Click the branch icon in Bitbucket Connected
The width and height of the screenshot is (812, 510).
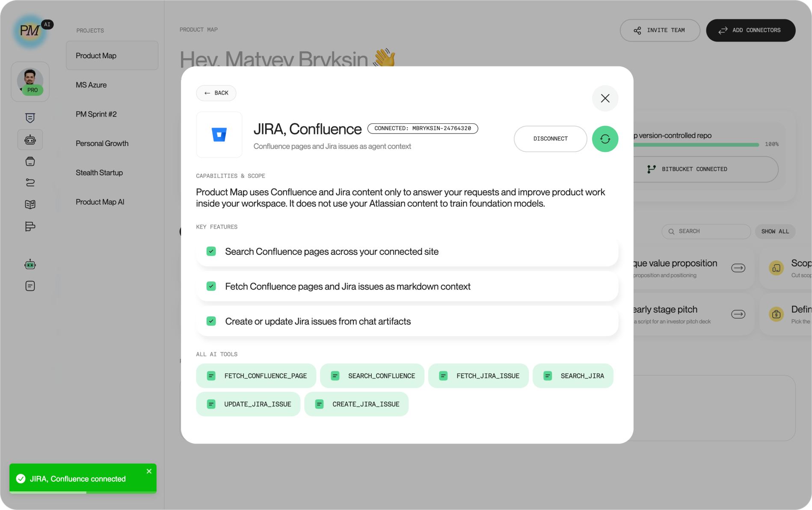click(651, 169)
